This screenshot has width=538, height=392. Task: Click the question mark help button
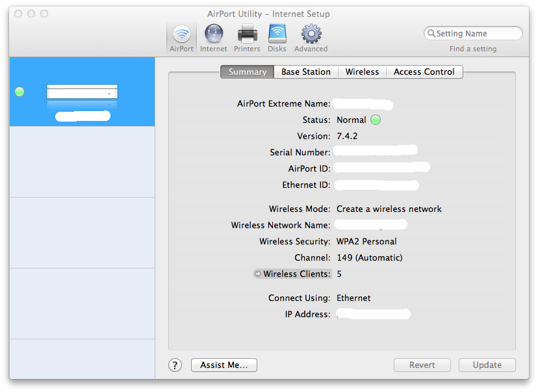click(175, 365)
